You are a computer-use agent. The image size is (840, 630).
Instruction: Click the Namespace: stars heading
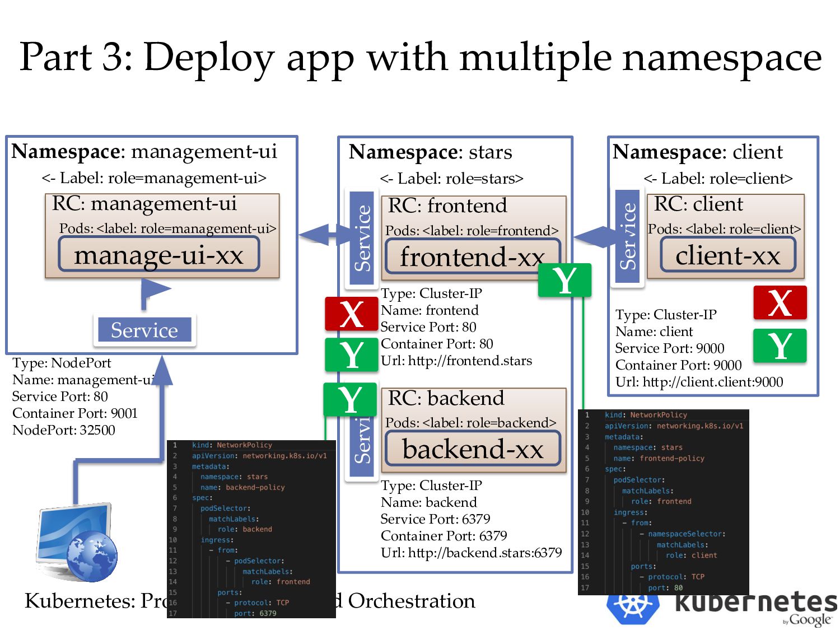(430, 152)
